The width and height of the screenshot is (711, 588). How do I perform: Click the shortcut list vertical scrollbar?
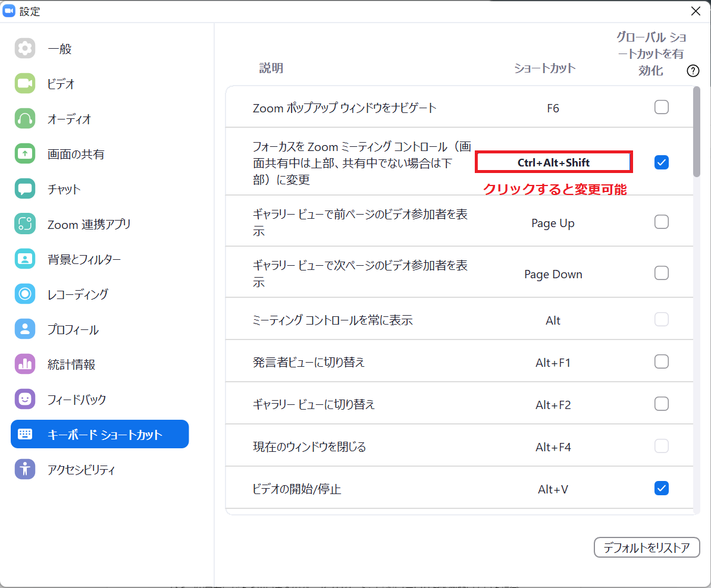(696, 132)
